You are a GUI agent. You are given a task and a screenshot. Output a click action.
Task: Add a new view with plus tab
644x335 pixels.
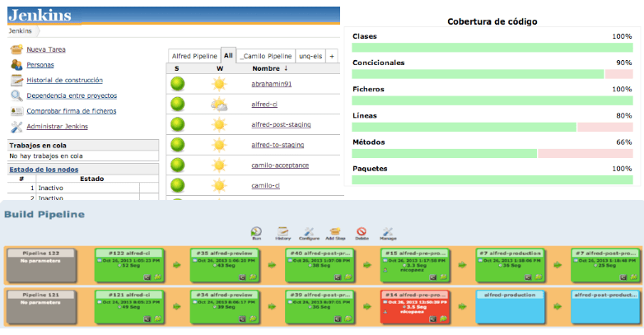tap(332, 56)
